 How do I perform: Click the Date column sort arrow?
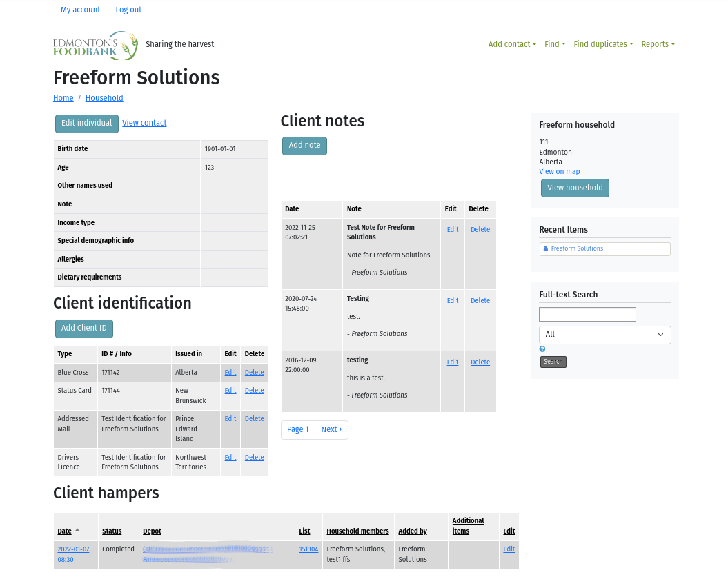[x=77, y=531]
